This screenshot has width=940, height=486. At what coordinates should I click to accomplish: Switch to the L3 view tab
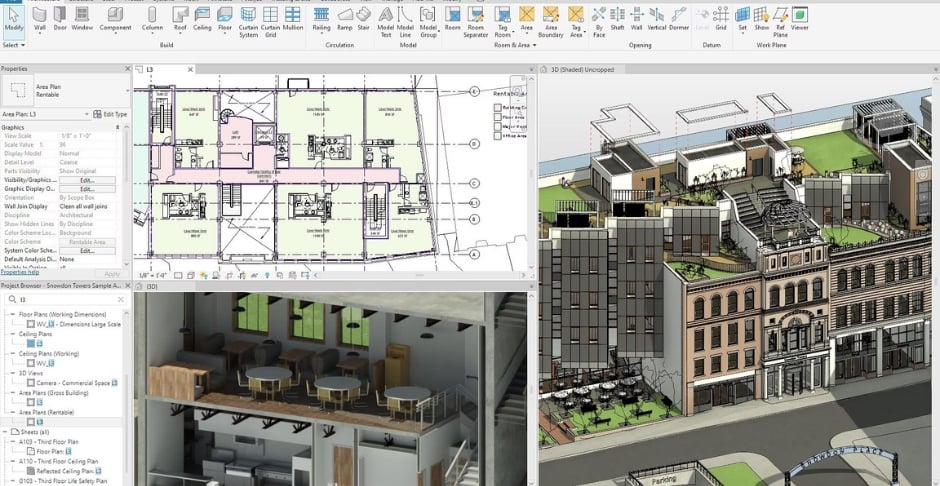(150, 70)
